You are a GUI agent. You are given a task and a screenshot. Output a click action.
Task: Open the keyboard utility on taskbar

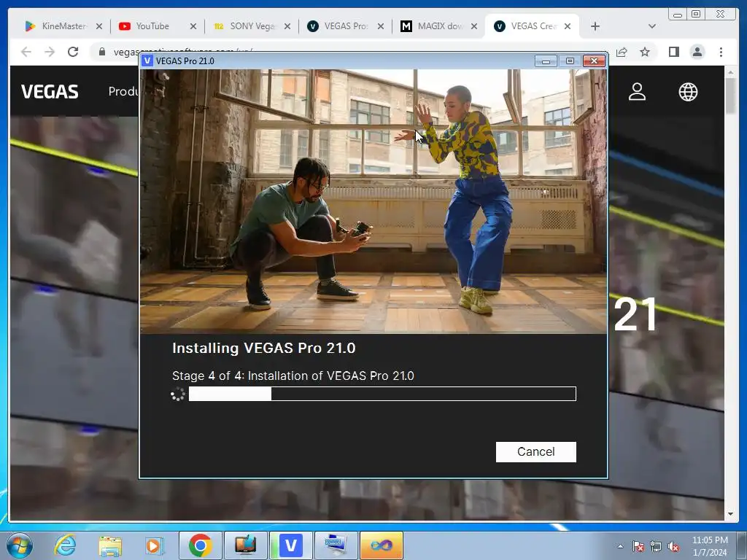pos(336,545)
